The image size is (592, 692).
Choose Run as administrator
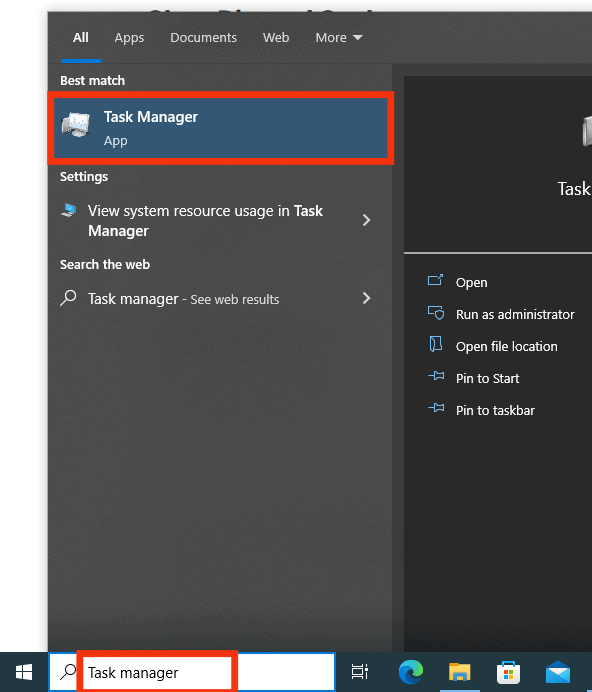click(515, 314)
